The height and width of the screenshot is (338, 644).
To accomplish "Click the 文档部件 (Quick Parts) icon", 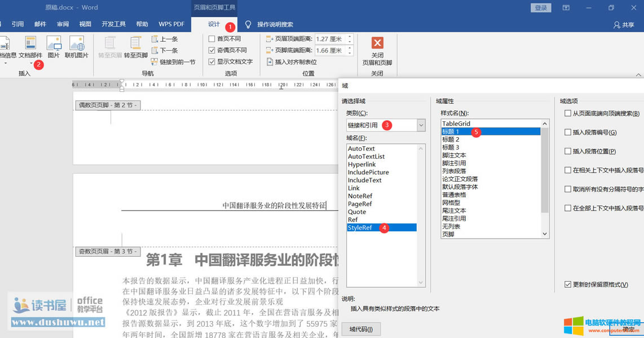I will (x=30, y=43).
